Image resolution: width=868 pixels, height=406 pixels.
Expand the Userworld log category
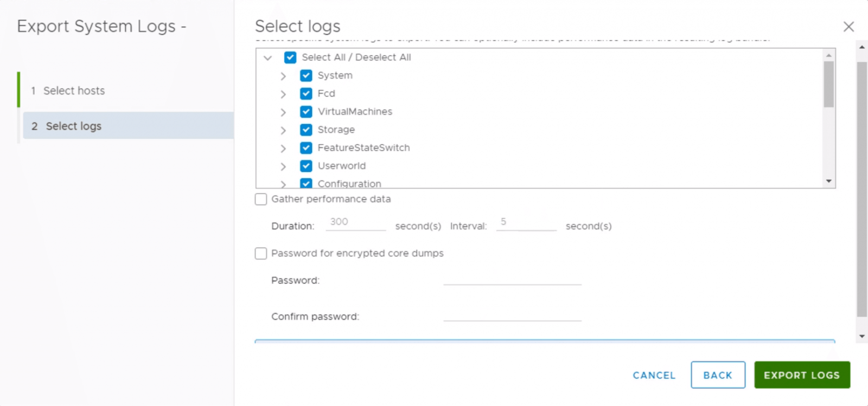point(283,166)
